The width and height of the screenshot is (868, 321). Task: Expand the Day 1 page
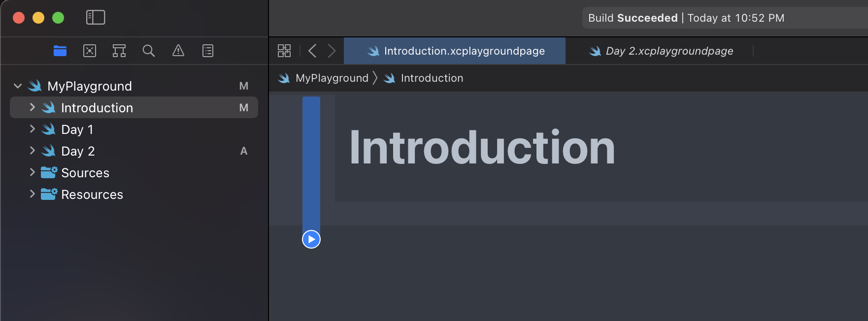[32, 129]
